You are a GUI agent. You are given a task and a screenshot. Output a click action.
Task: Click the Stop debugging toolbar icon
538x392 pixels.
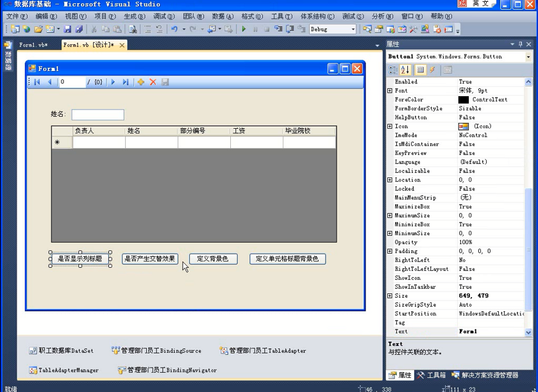(x=267, y=29)
